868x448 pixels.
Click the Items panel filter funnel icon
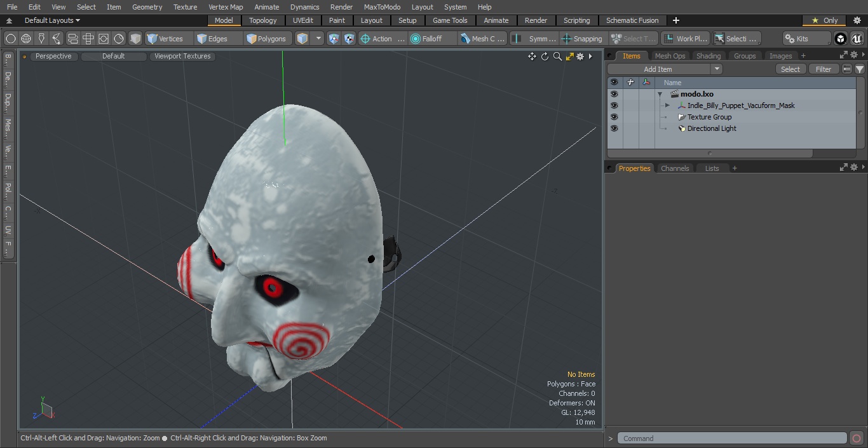(860, 69)
